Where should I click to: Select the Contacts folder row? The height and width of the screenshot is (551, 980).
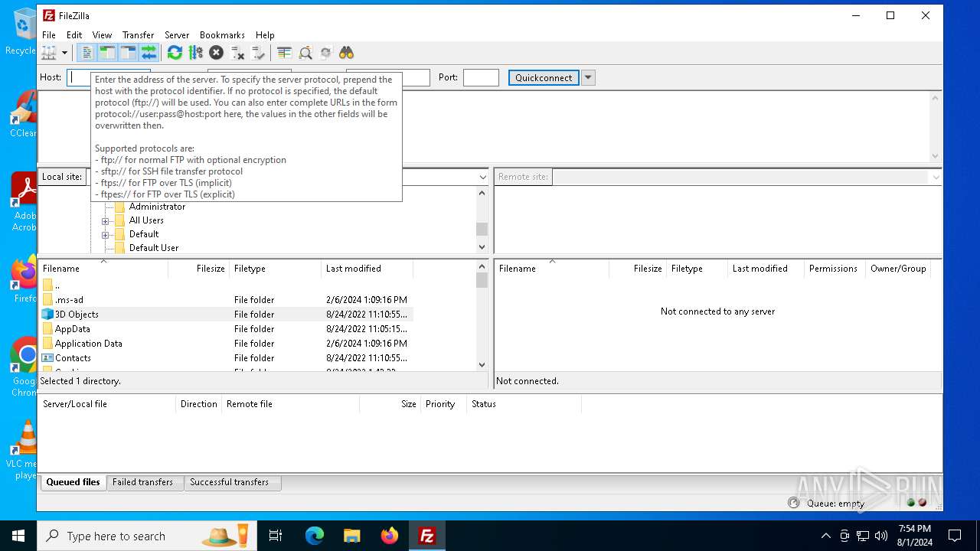click(226, 358)
